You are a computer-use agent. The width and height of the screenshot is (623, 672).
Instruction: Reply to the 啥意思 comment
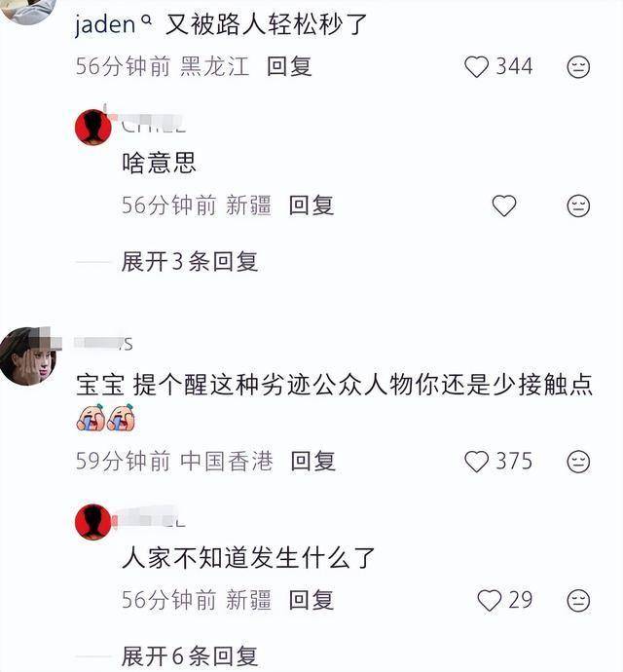click(311, 205)
